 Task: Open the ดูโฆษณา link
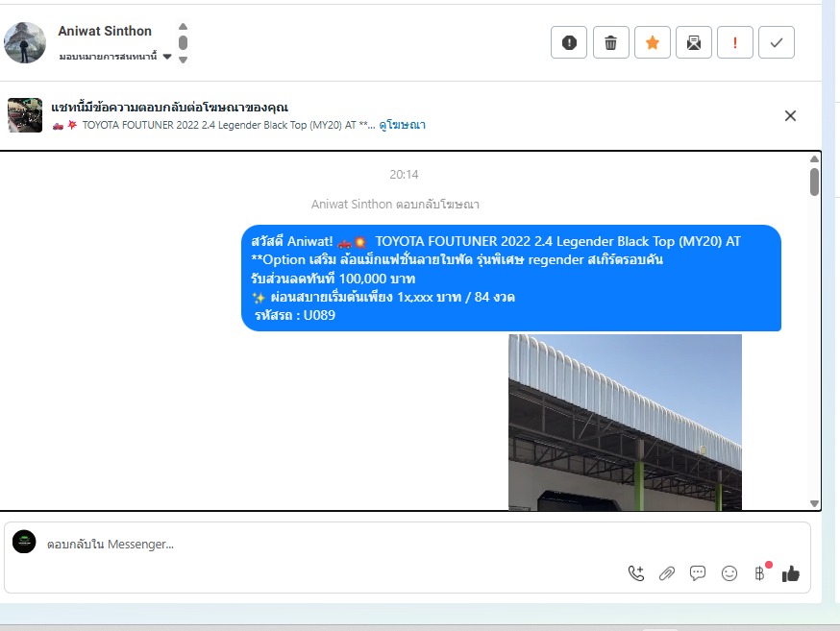click(x=403, y=125)
